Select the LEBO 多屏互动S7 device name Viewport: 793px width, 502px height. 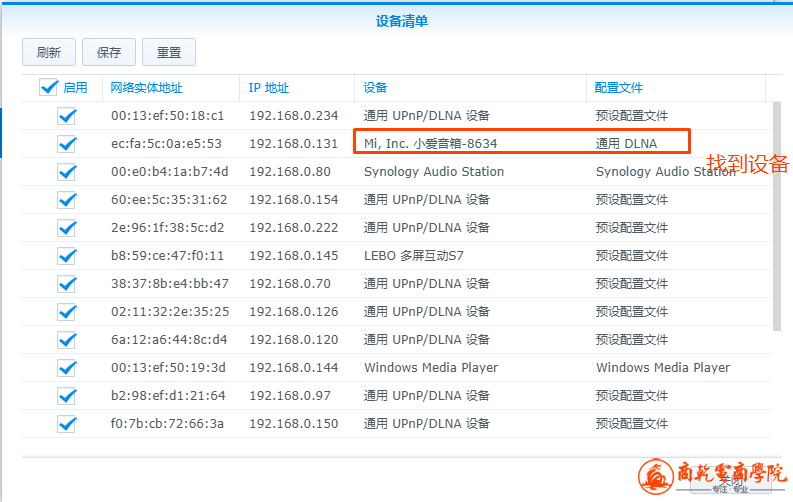pyautogui.click(x=414, y=256)
